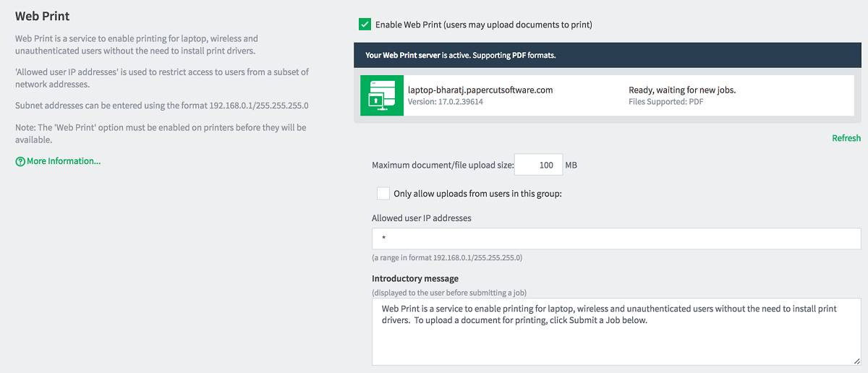Focus the maximum upload size field
Image resolution: width=868 pixels, height=373 pixels.
(x=538, y=165)
